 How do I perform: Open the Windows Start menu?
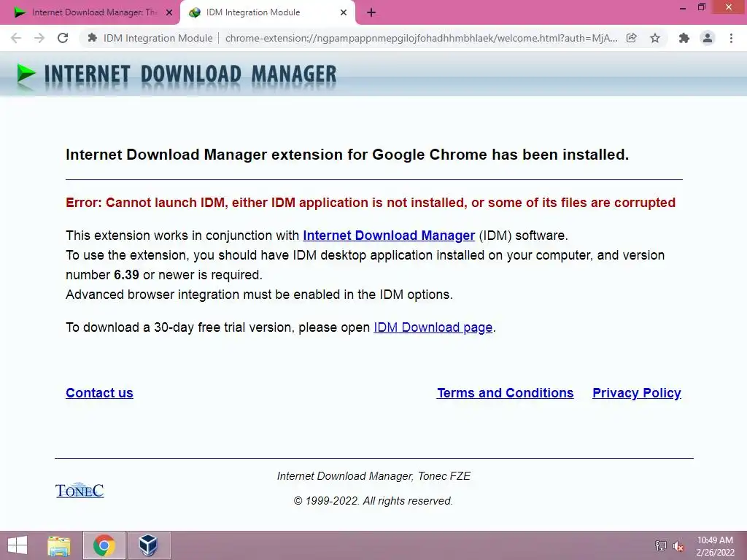pyautogui.click(x=18, y=545)
